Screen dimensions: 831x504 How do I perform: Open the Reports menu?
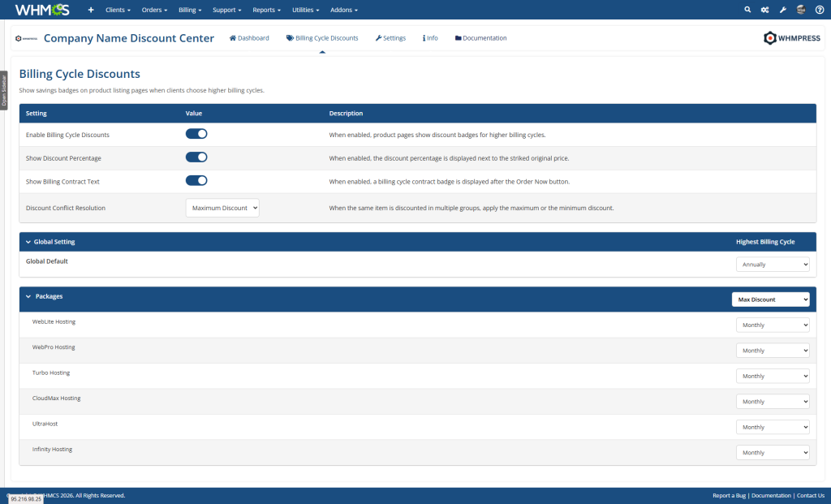tap(266, 10)
